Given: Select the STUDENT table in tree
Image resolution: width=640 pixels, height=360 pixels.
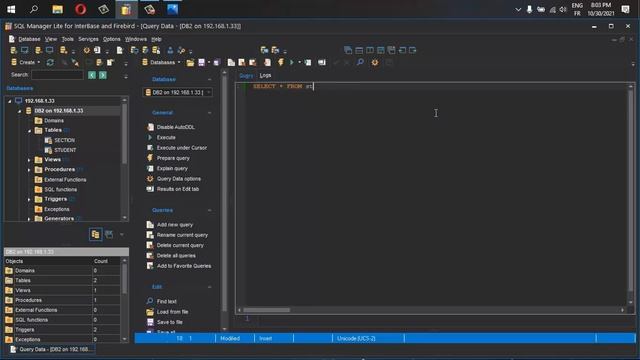Looking at the screenshot, I should click(x=65, y=150).
